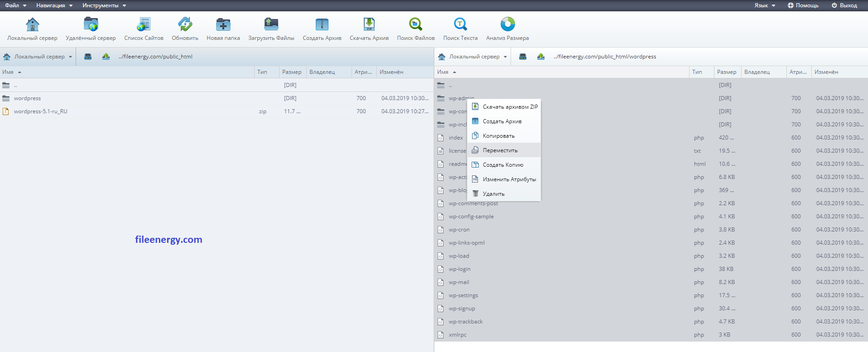Select the wp-links-opml file name
Screen dimensions: 868x352
pyautogui.click(x=467, y=243)
